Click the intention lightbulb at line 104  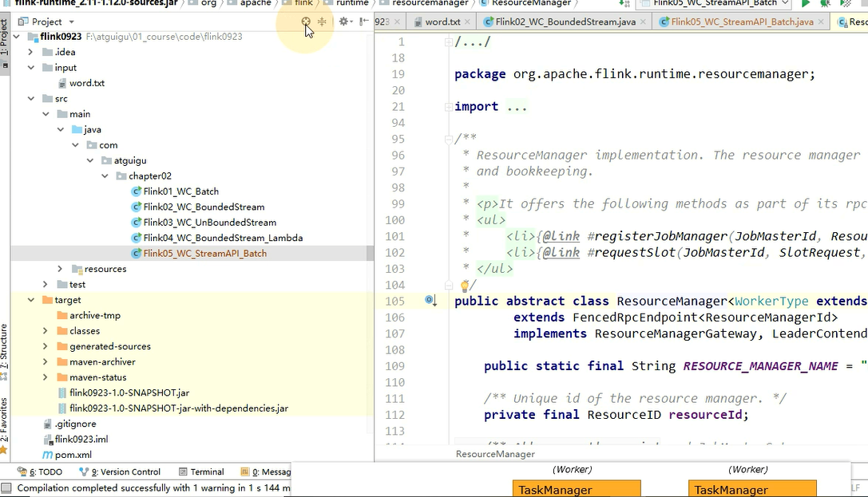465,285
